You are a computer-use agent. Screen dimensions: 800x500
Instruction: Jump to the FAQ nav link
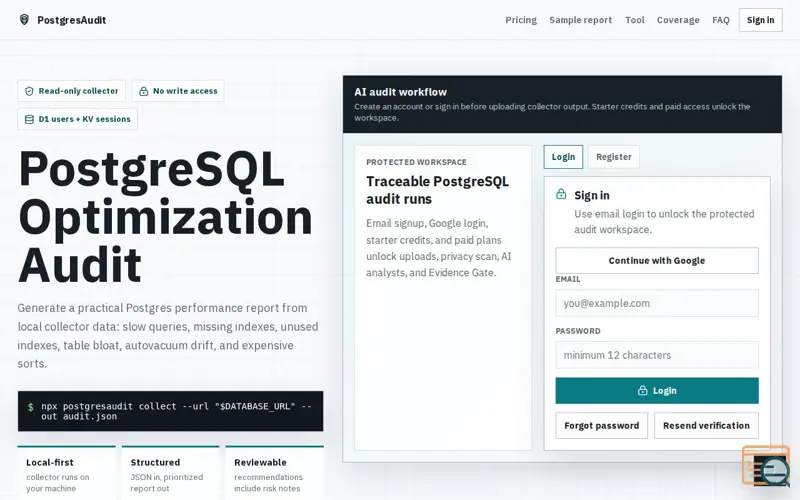[x=721, y=20]
